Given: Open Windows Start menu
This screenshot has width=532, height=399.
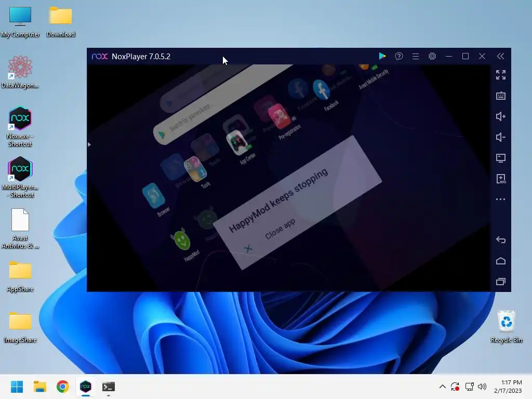Looking at the screenshot, I should [x=17, y=387].
